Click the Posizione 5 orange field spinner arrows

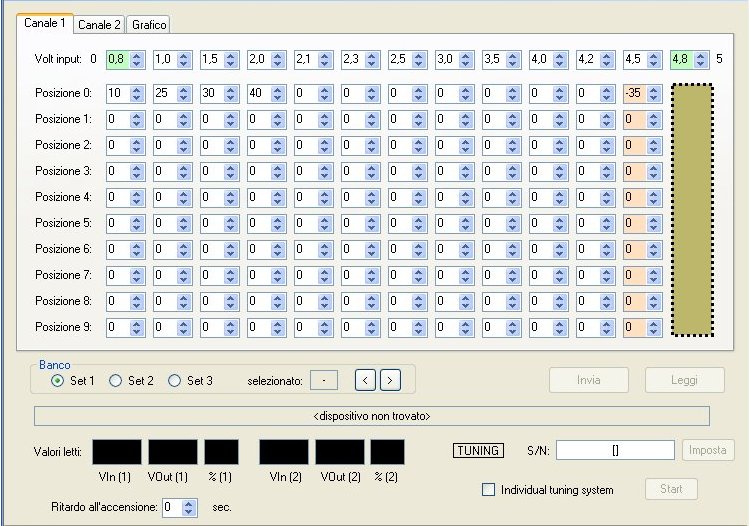click(x=654, y=223)
